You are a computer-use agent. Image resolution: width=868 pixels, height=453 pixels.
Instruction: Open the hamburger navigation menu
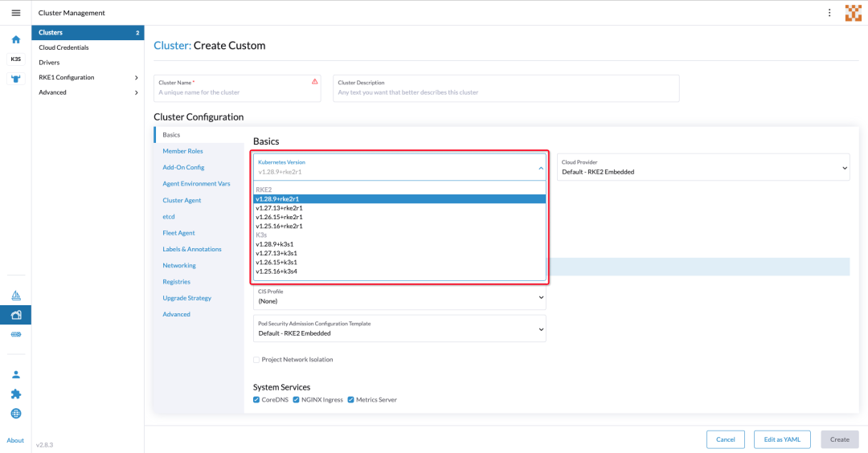pos(16,13)
